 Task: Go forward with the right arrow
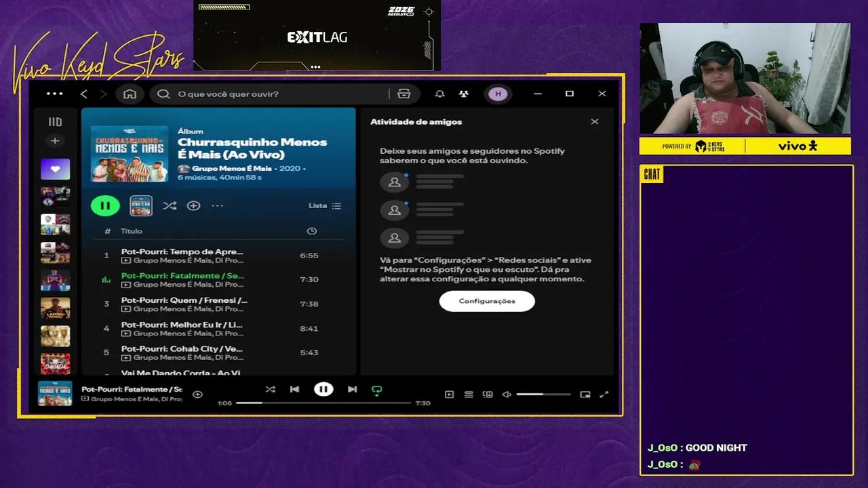click(103, 94)
